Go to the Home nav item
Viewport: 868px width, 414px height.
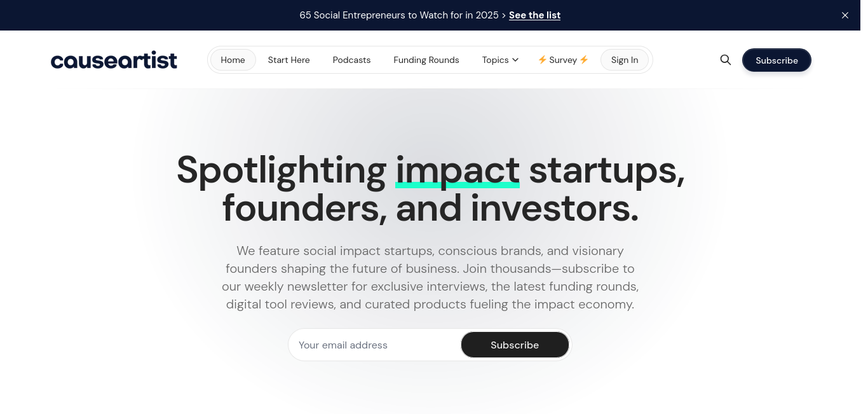point(233,60)
